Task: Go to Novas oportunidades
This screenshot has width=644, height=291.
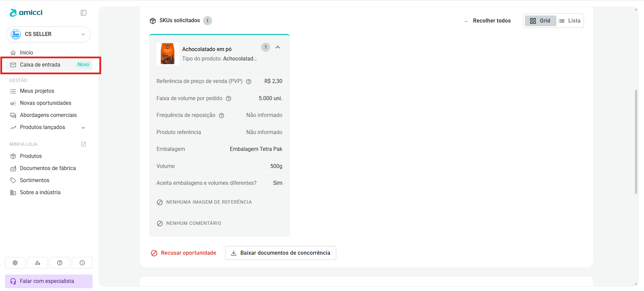Action: point(46,103)
